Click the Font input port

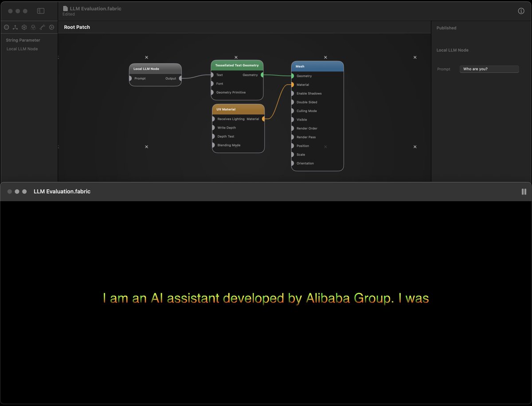(212, 83)
